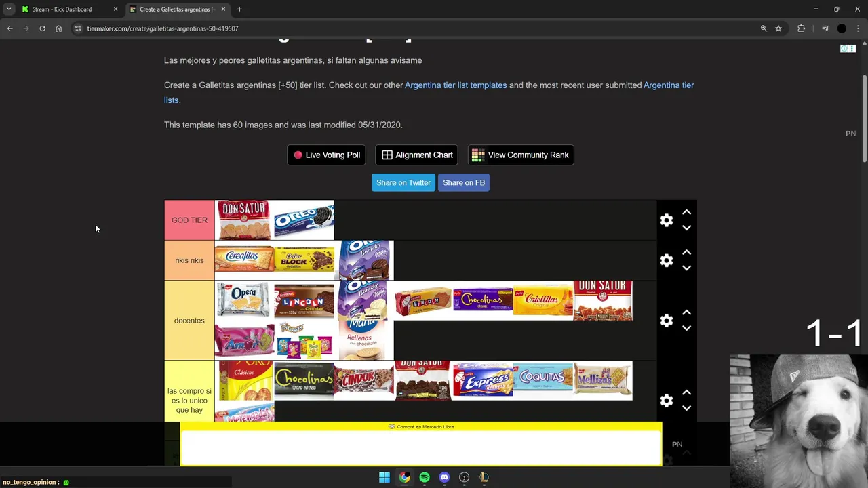Select the rikis rikis tier label
The width and height of the screenshot is (868, 488).
click(x=189, y=260)
